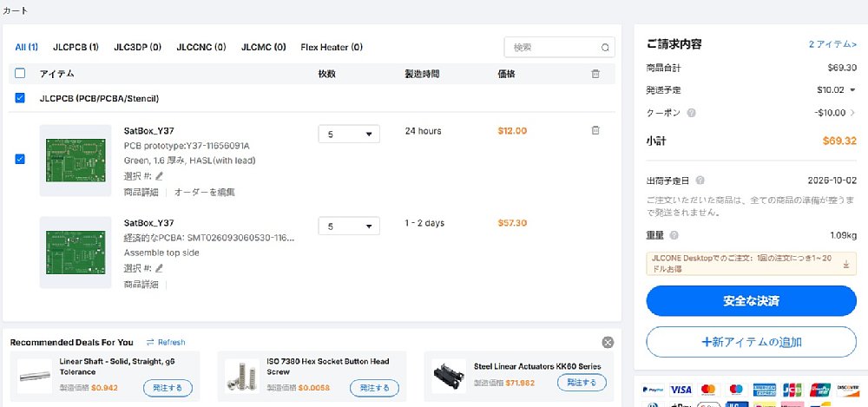Click the Hex Socket Button Head Screw image

tap(242, 377)
